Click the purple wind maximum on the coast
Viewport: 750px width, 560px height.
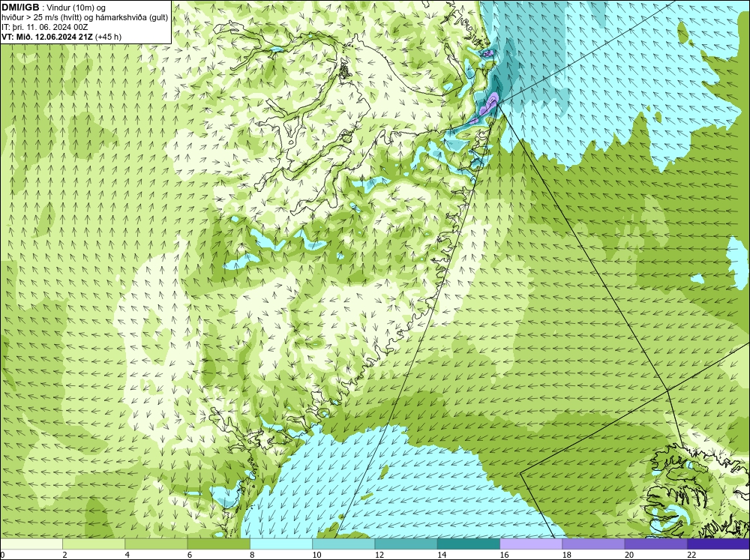point(490,104)
